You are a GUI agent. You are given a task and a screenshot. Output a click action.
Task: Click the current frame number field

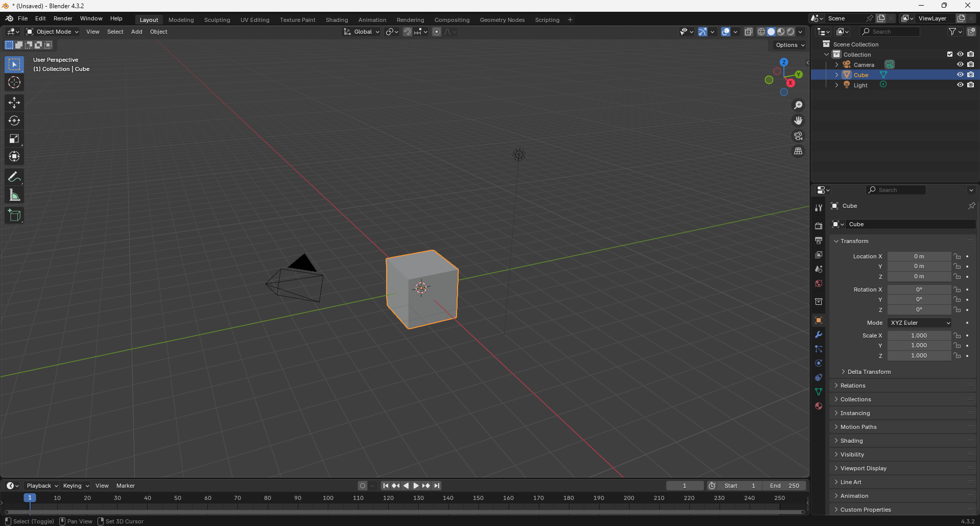(685, 486)
